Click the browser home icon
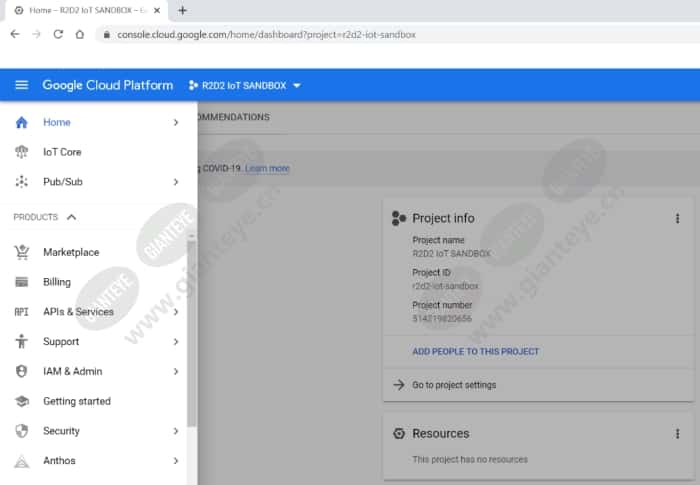Image resolution: width=700 pixels, height=485 pixels. point(79,34)
